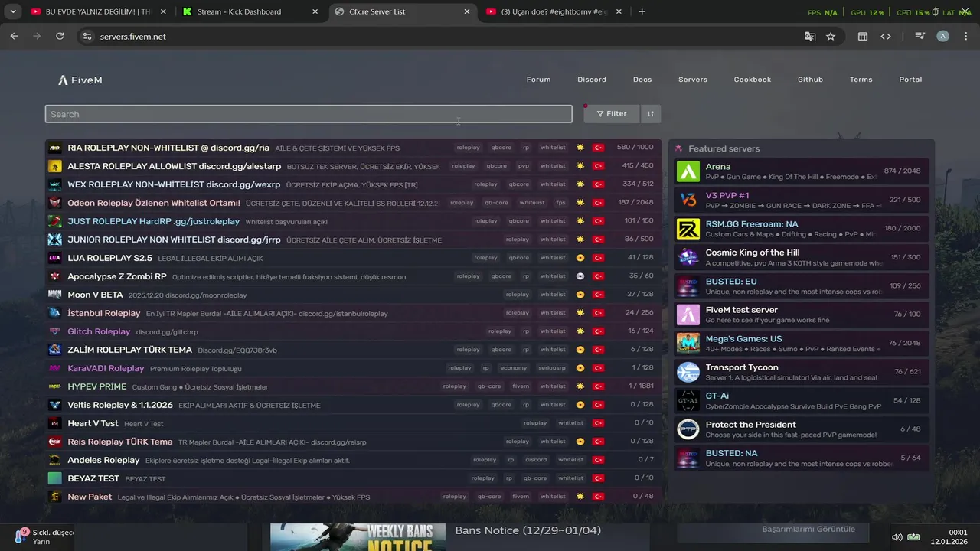Click the JUNIOR ROLEPLAY server icon
The height and width of the screenshot is (551, 980).
[x=55, y=240]
